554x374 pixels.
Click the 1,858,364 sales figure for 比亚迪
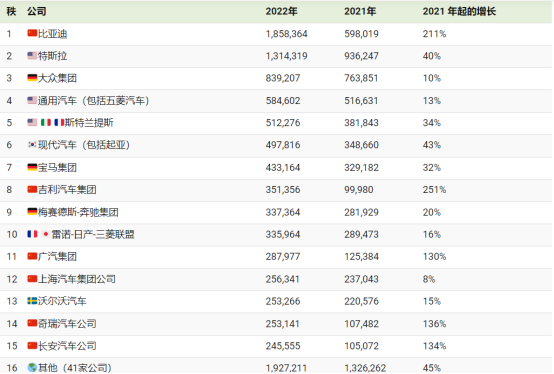pyautogui.click(x=287, y=34)
